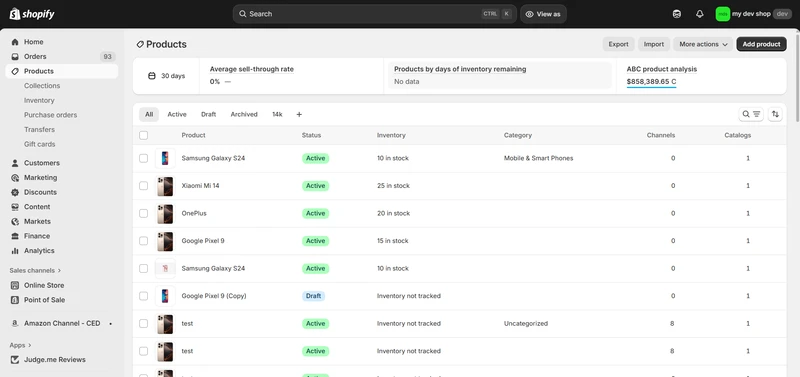The image size is (800, 377).
Task: Open Products by days of inventory remaining
Action: pos(500,76)
